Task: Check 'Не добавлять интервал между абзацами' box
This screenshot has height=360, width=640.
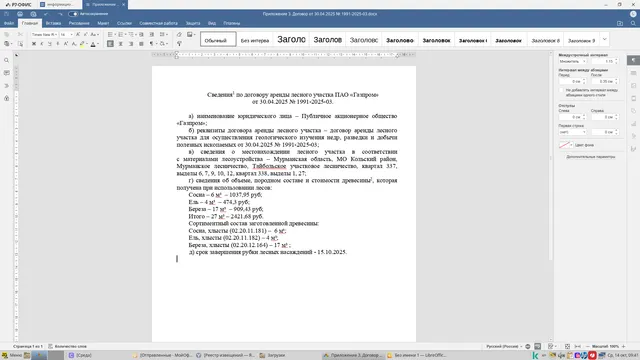Action: 561,90
